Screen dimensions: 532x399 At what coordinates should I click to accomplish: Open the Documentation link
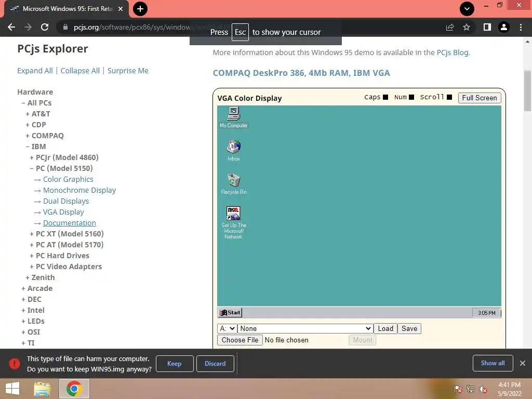point(70,223)
